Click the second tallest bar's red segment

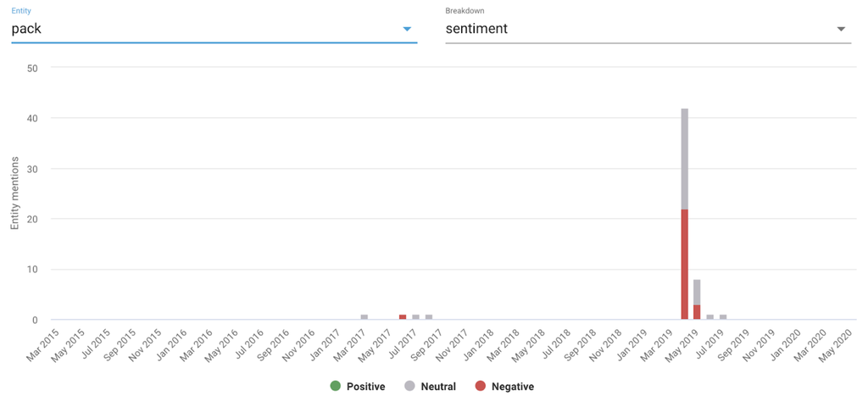pyautogui.click(x=697, y=311)
